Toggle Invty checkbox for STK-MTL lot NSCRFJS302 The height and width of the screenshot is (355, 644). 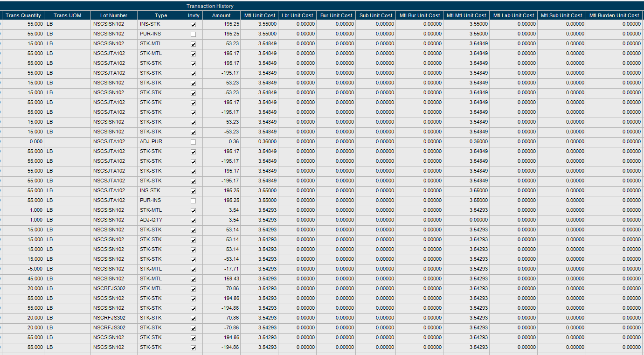[x=193, y=289]
